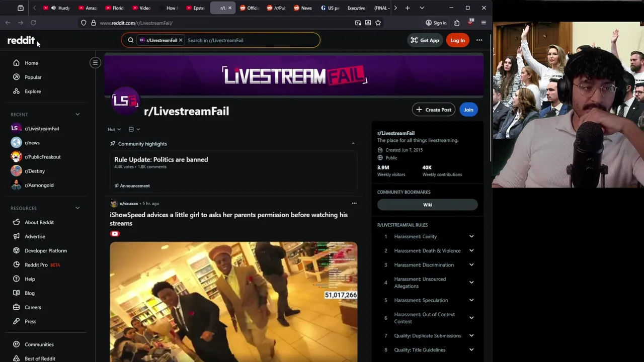Go back in the browser

click(8, 23)
